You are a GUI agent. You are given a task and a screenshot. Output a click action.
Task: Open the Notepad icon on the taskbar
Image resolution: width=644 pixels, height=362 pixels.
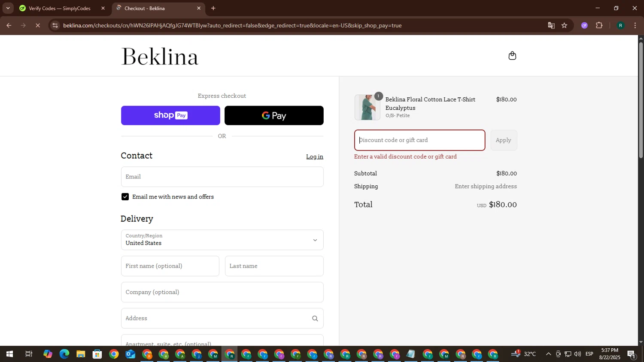(x=411, y=354)
